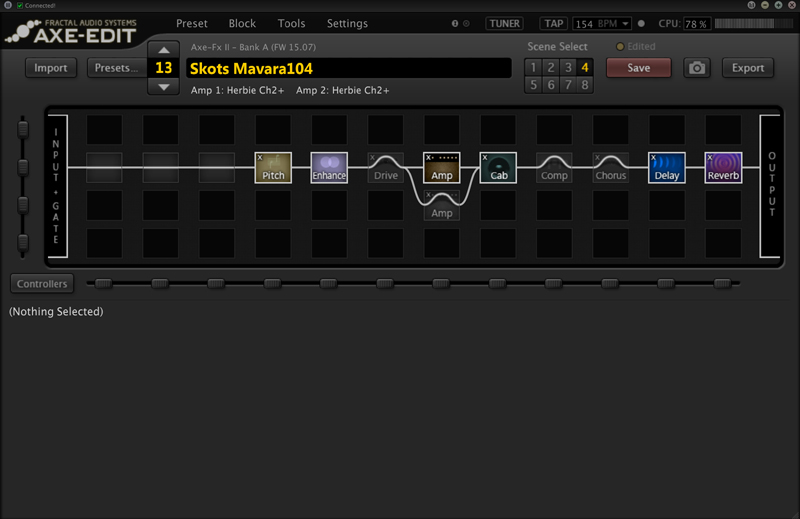Step to the previous preset with down arrow
Viewport: 800px width, 519px height.
164,87
